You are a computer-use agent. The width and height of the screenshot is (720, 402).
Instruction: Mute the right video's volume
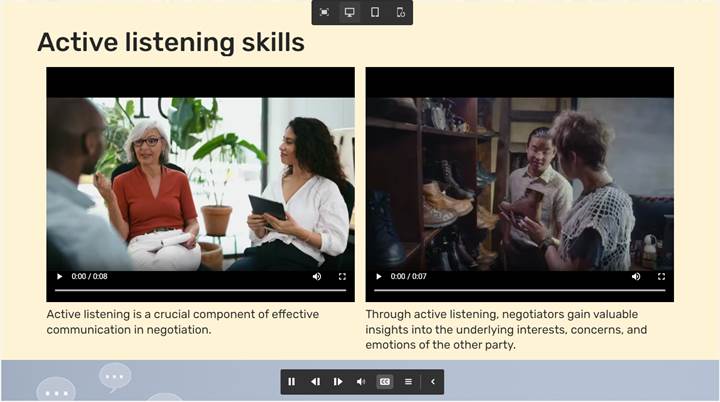[636, 276]
